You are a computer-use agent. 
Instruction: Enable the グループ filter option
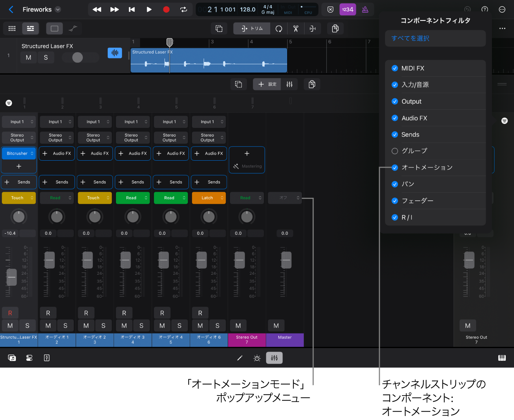pos(394,151)
